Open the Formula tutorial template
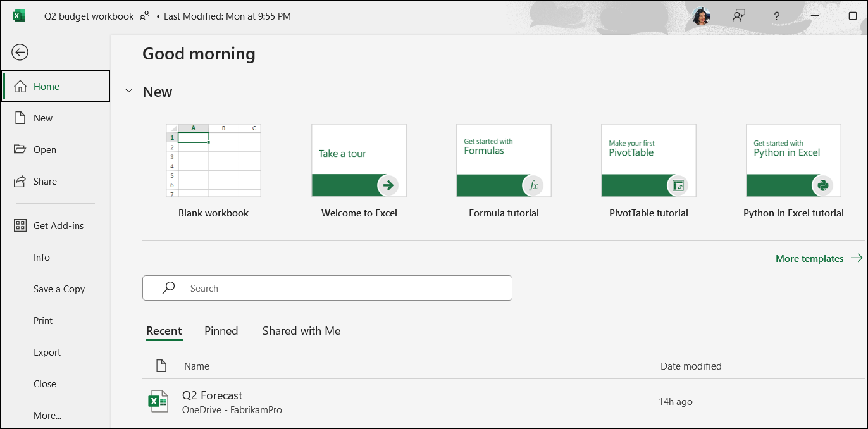Screen dimensions: 868x429 (503, 160)
